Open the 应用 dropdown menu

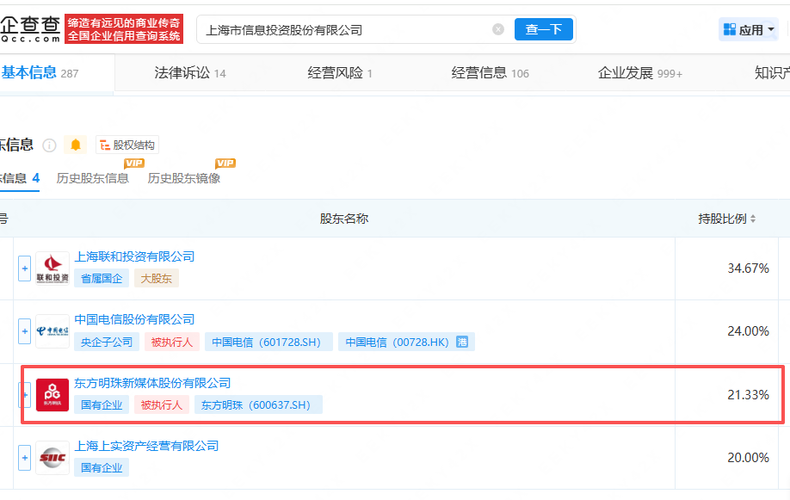point(749,30)
